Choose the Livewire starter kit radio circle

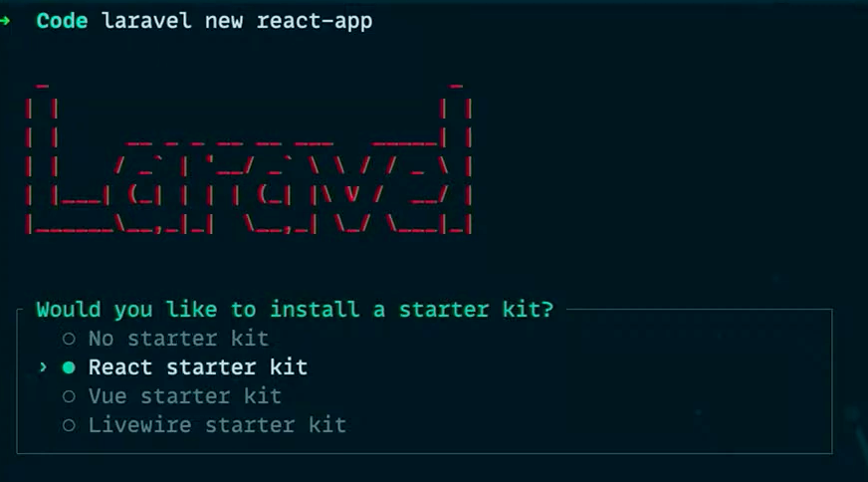(69, 425)
